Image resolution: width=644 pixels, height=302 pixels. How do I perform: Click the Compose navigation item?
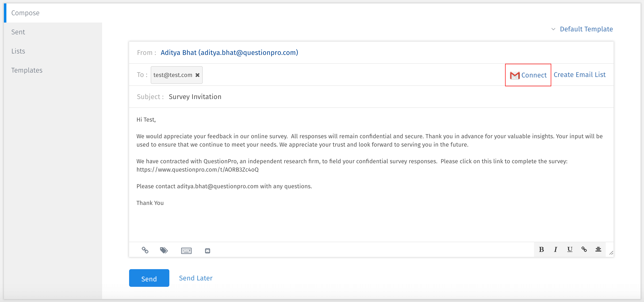click(26, 13)
